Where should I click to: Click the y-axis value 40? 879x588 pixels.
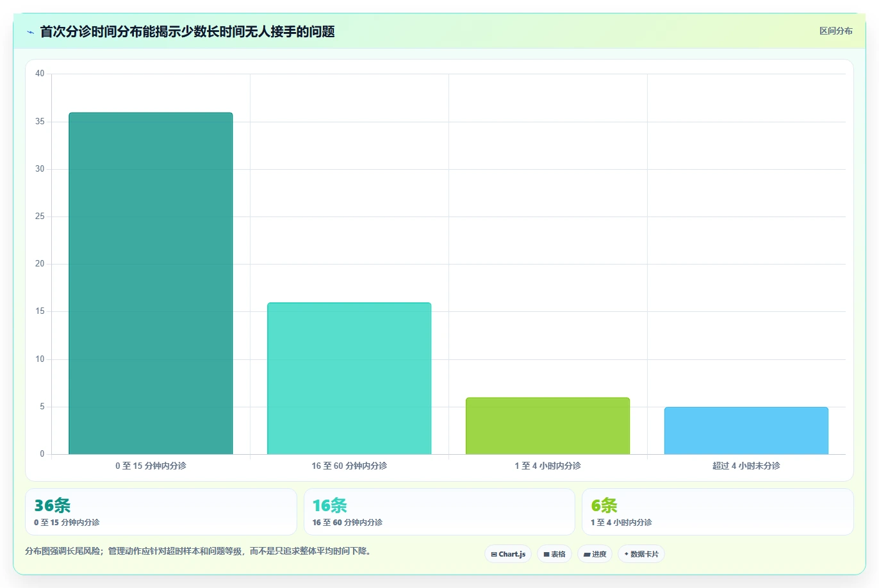(x=40, y=74)
